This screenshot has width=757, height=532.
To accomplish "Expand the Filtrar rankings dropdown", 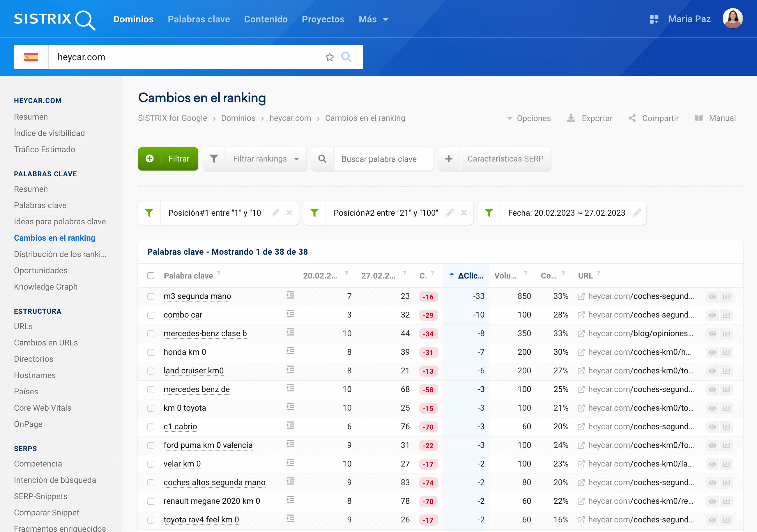I will click(266, 159).
